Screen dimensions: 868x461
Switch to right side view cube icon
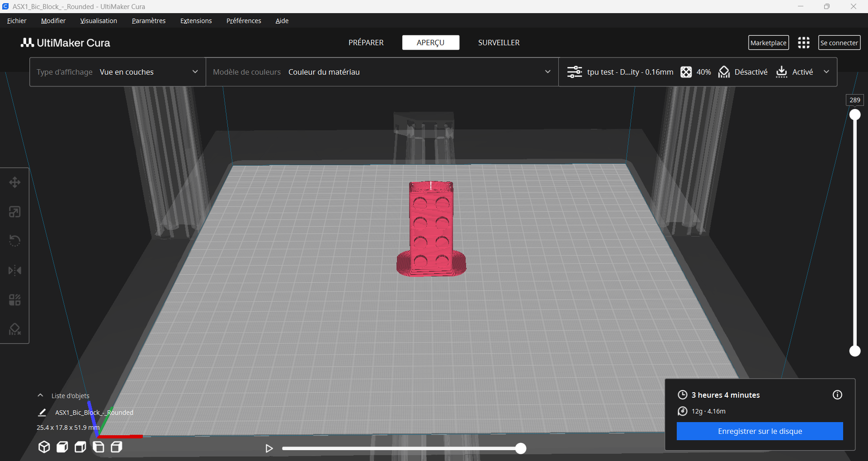117,447
